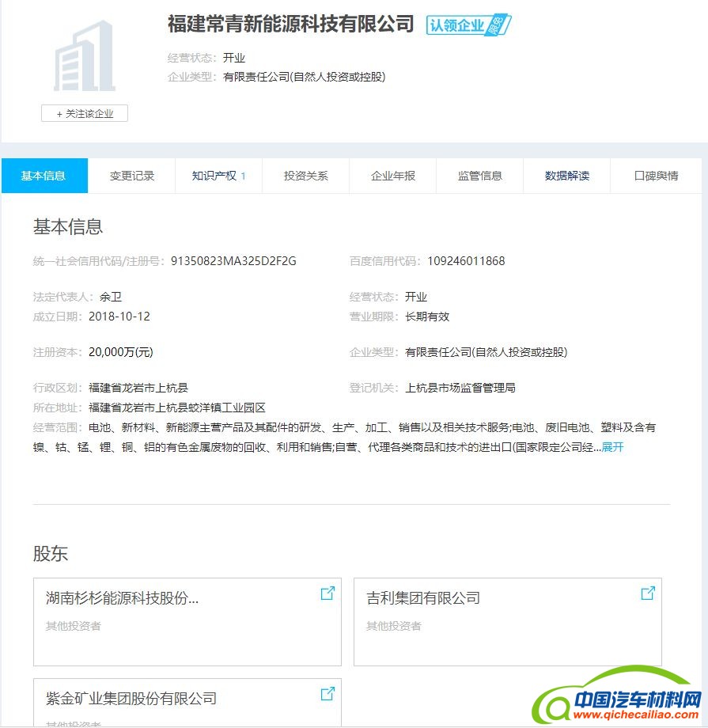Click the company building logo placeholder
Image resolution: width=708 pixels, height=728 pixels.
[85, 57]
